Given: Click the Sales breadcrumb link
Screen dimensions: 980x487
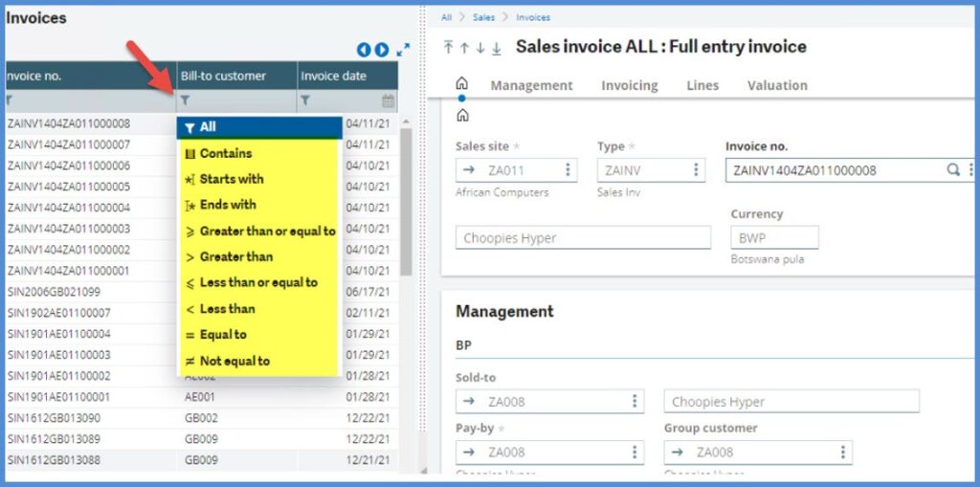Looking at the screenshot, I should click(x=483, y=17).
